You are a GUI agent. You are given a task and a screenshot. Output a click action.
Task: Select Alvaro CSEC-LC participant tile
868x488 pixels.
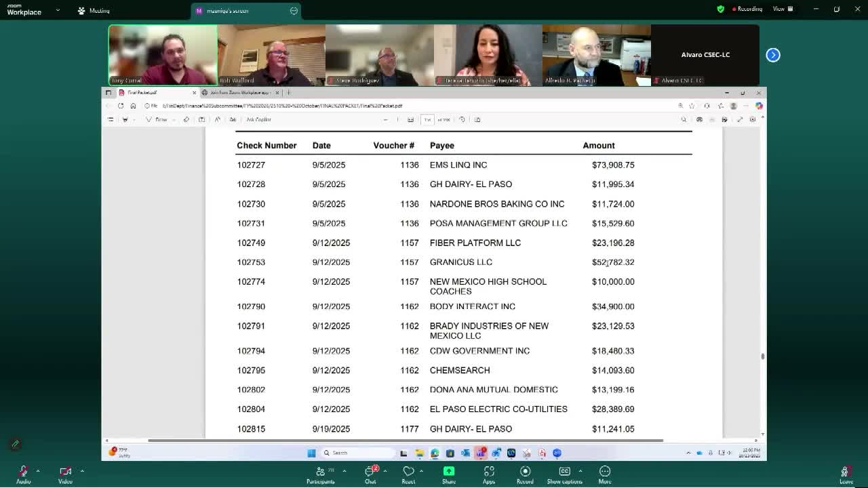pos(705,55)
